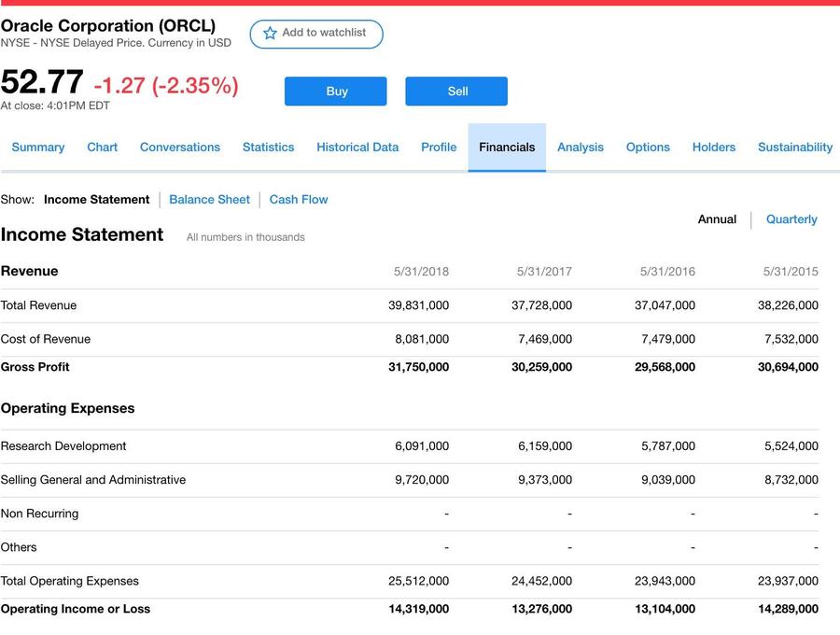Click Research Development value 6,091,000
This screenshot has height=635, width=840.
[422, 446]
